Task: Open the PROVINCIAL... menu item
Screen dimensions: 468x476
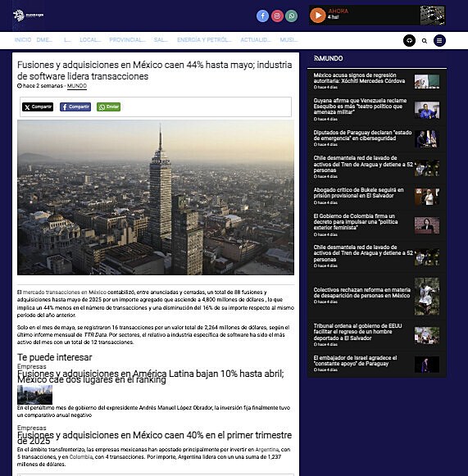Action: [x=127, y=40]
